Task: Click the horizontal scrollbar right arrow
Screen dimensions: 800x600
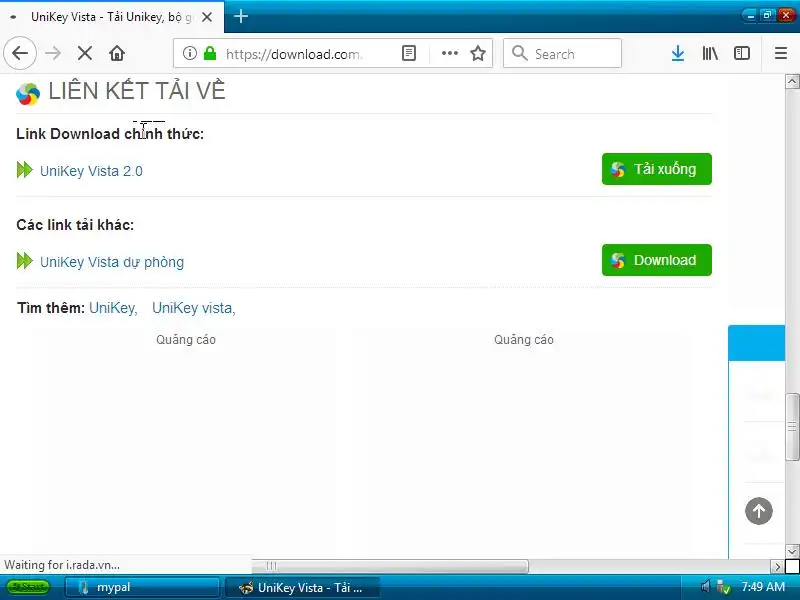Action: pos(777,566)
